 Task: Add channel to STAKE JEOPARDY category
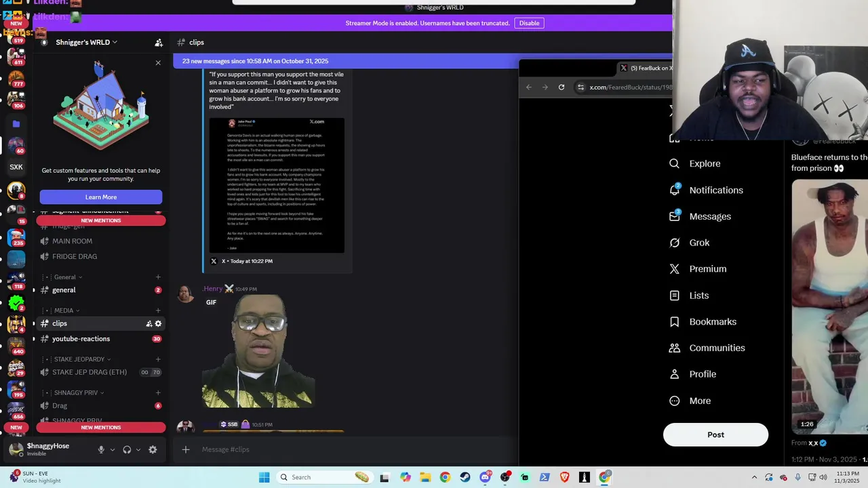[158, 359]
